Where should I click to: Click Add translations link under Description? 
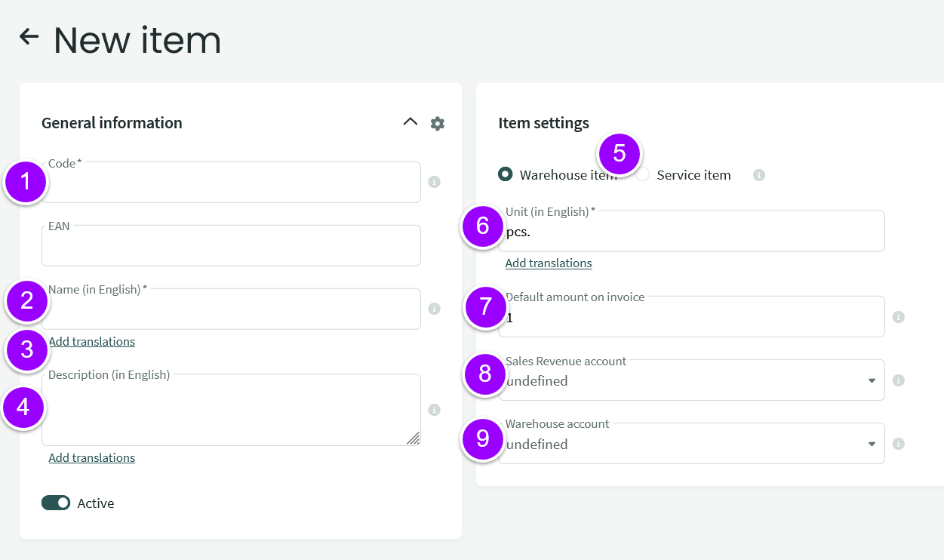[92, 457]
